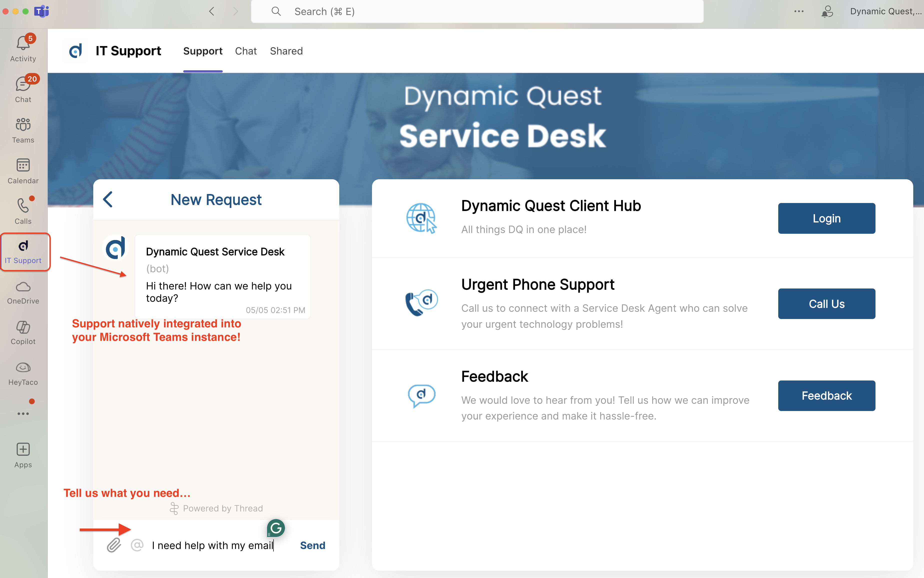Viewport: 924px width, 578px height.
Task: Open OneDrive in the sidebar
Action: (23, 292)
